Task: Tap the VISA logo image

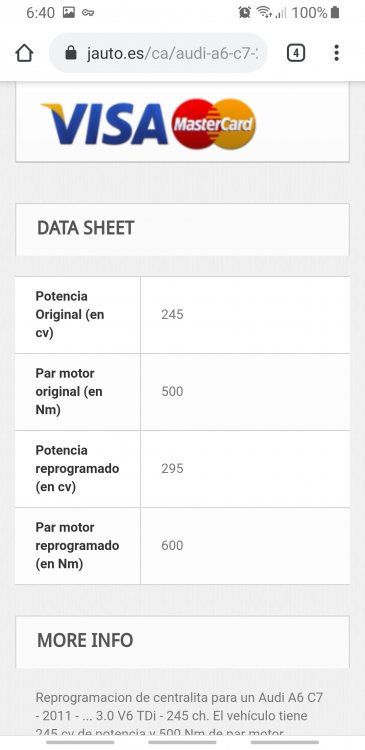Action: (105, 124)
